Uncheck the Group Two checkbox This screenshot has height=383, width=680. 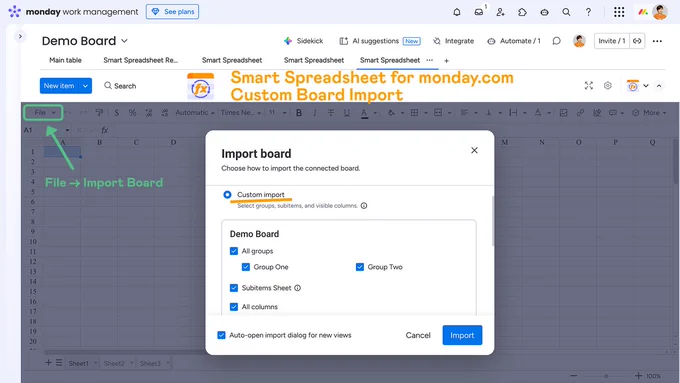point(360,267)
